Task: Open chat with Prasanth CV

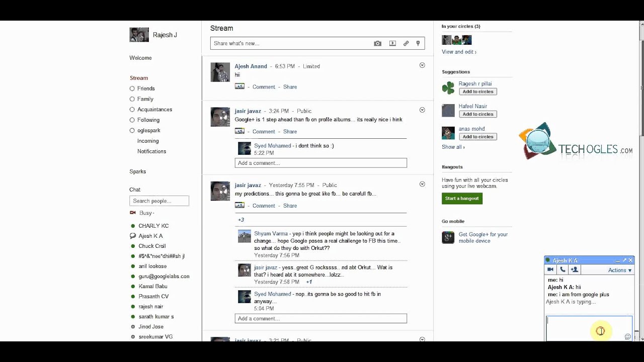Action: pyautogui.click(x=153, y=296)
